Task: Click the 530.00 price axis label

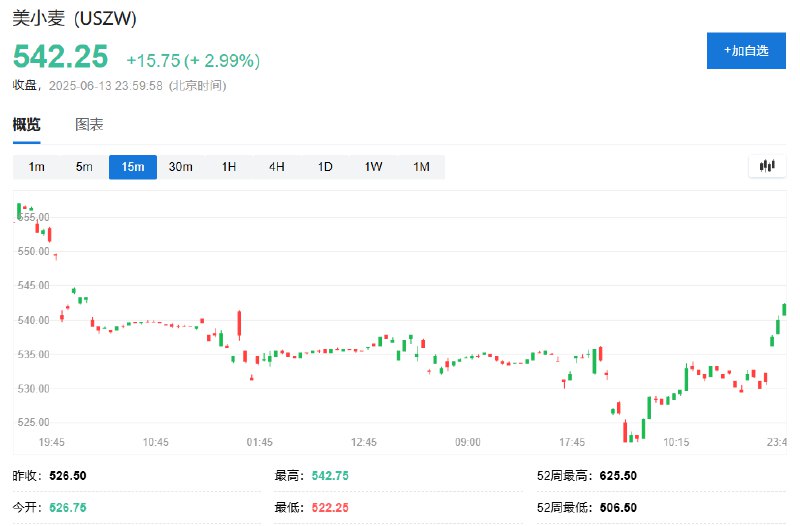Action: [34, 388]
